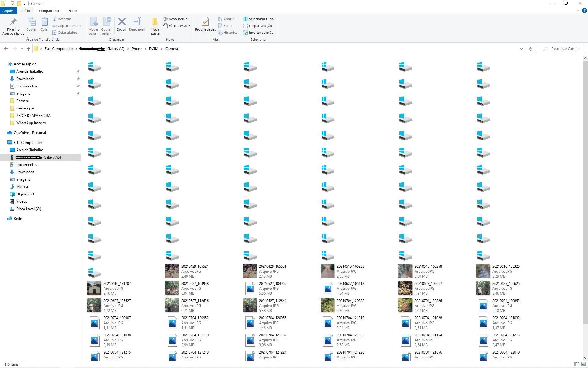Collapse the ribbon with the chevron
The image size is (588, 368).
578,10
